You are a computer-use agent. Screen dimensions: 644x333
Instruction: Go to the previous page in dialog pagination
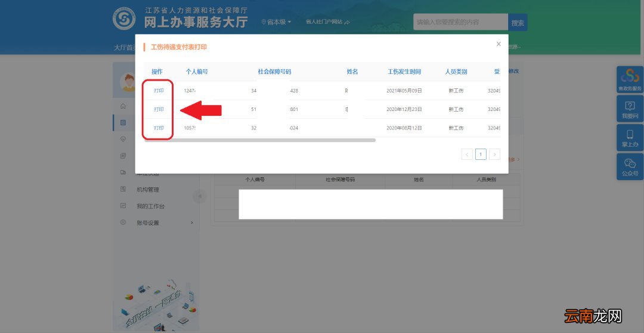467,155
